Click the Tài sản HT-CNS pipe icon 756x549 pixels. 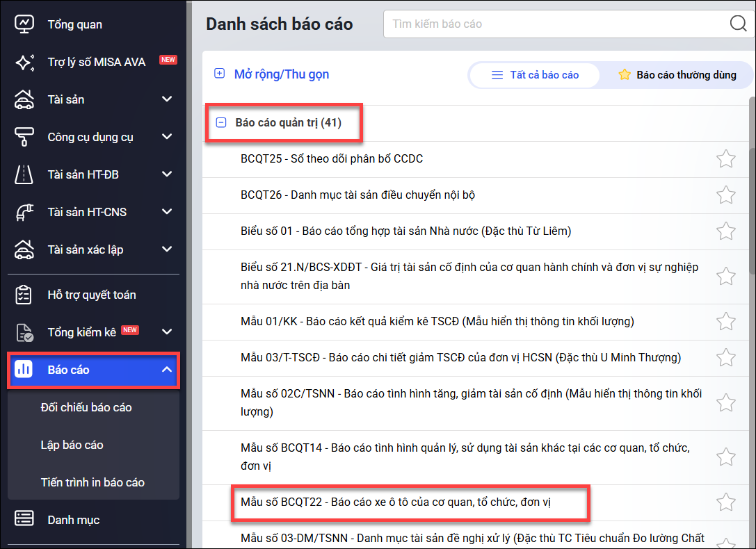24,212
